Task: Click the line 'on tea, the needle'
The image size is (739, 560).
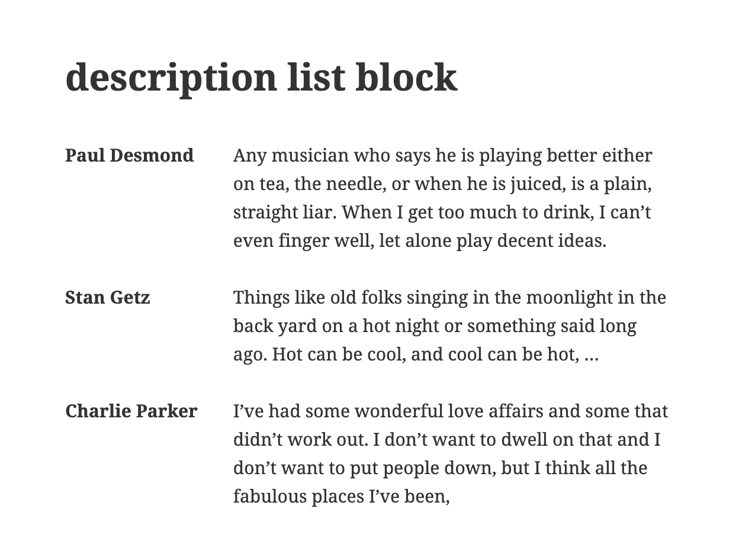Action: (x=442, y=185)
